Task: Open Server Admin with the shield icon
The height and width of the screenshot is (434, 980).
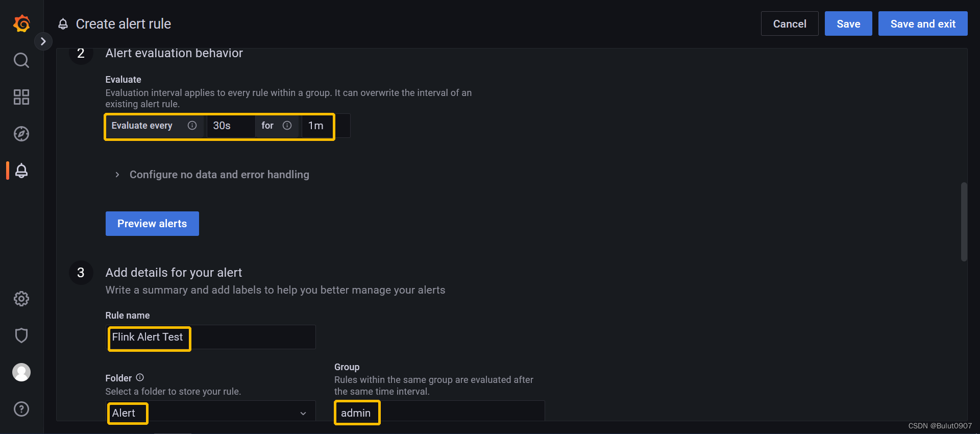Action: pyautogui.click(x=21, y=335)
